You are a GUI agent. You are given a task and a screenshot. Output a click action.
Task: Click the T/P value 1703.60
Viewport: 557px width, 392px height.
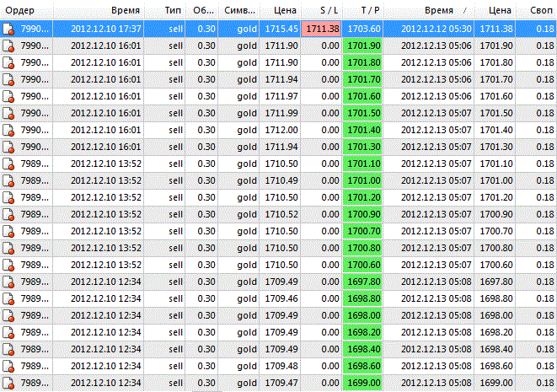click(x=364, y=29)
